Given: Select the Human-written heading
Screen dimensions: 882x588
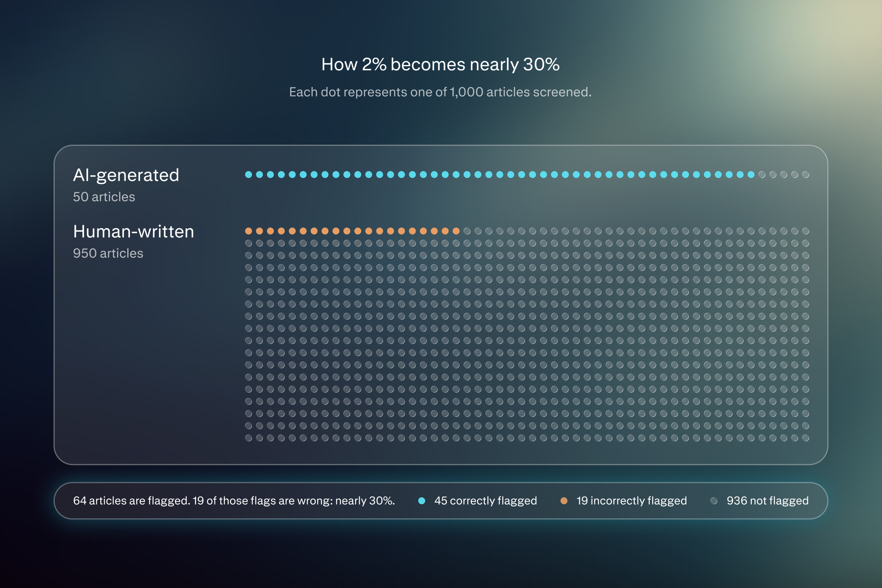Looking at the screenshot, I should [x=134, y=232].
